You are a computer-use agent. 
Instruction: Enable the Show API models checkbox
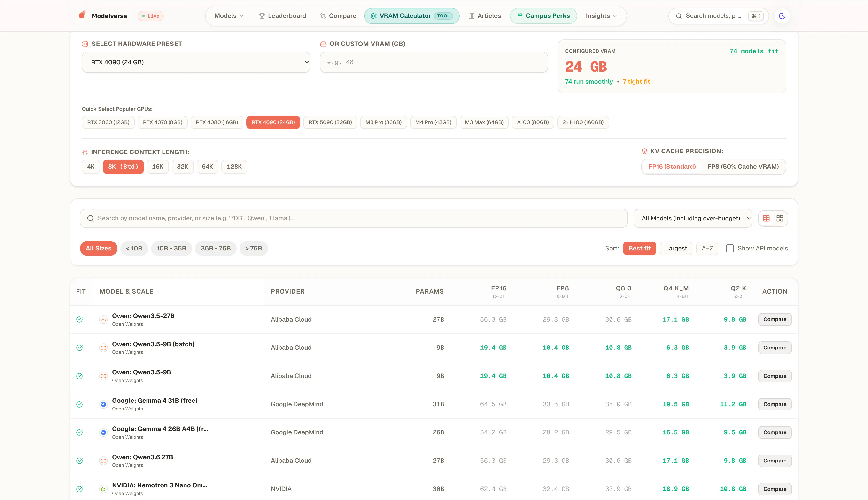[x=730, y=248]
